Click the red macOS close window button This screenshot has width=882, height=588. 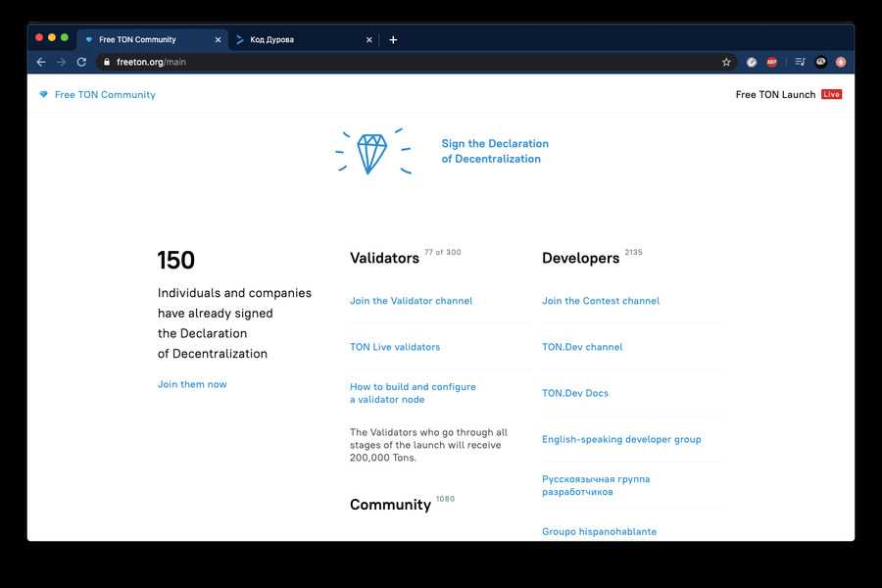39,37
